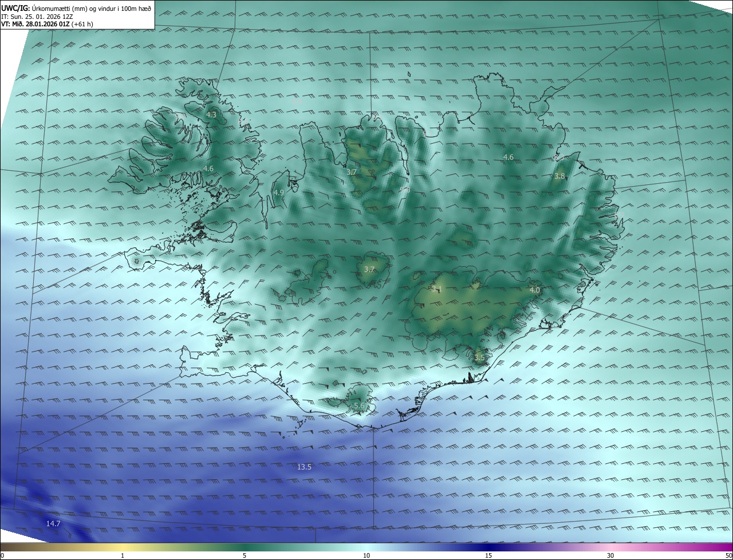Click the colour scale tick labelled 50

pyautogui.click(x=728, y=555)
